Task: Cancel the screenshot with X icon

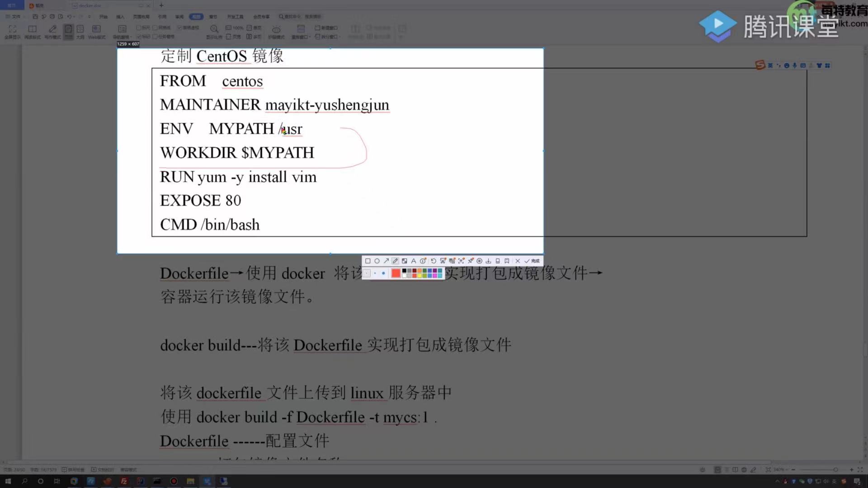Action: click(x=518, y=261)
